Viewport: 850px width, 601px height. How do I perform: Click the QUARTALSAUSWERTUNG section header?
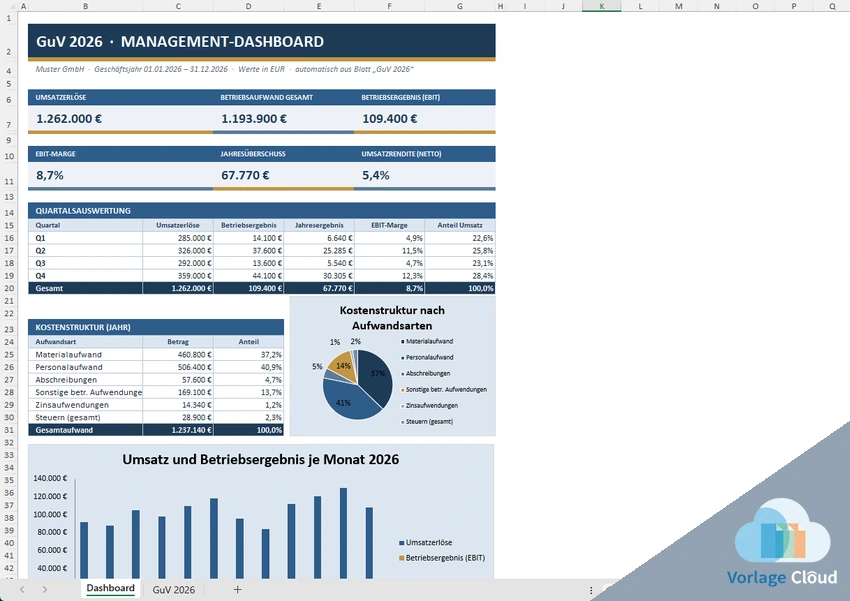[261, 211]
